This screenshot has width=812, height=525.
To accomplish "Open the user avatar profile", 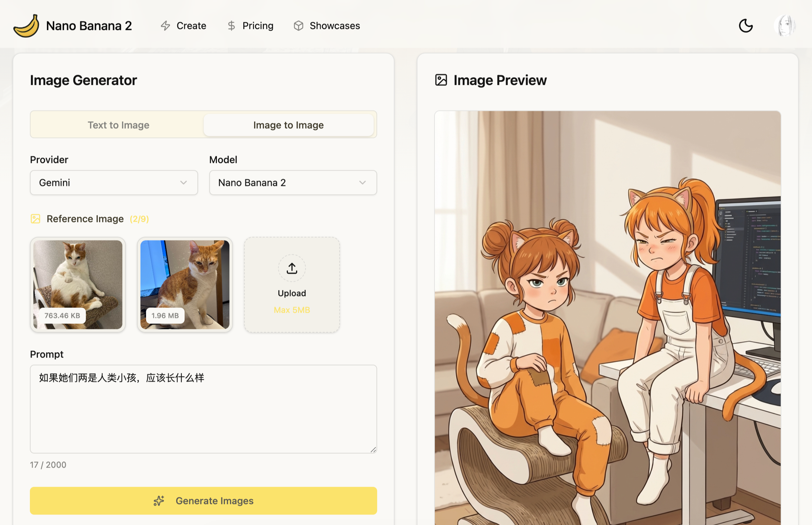I will (785, 26).
